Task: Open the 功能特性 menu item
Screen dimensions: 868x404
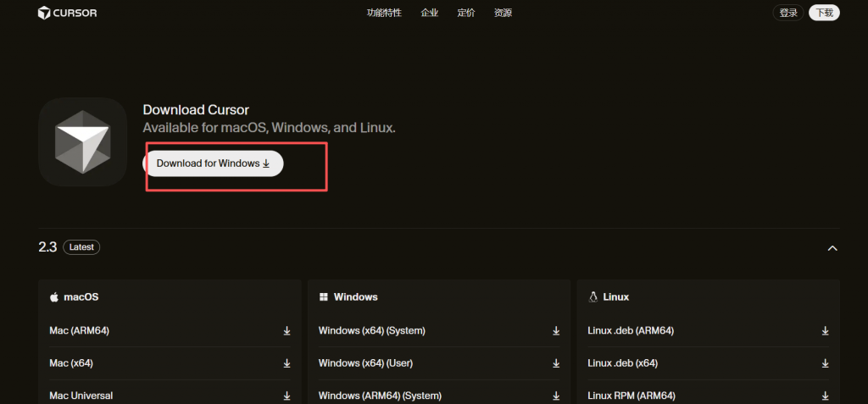Action: point(384,13)
